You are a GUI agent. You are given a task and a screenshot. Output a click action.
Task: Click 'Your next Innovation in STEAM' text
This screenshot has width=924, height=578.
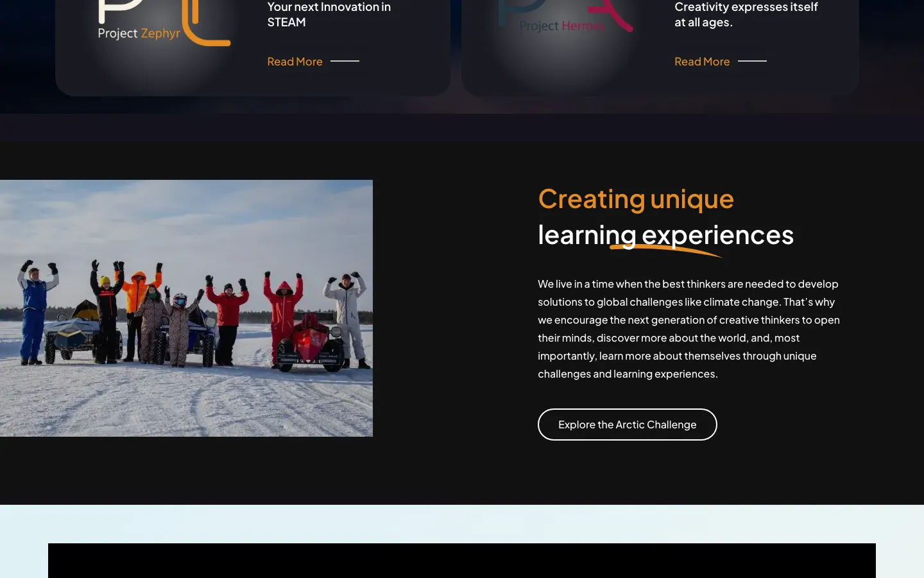(x=329, y=14)
